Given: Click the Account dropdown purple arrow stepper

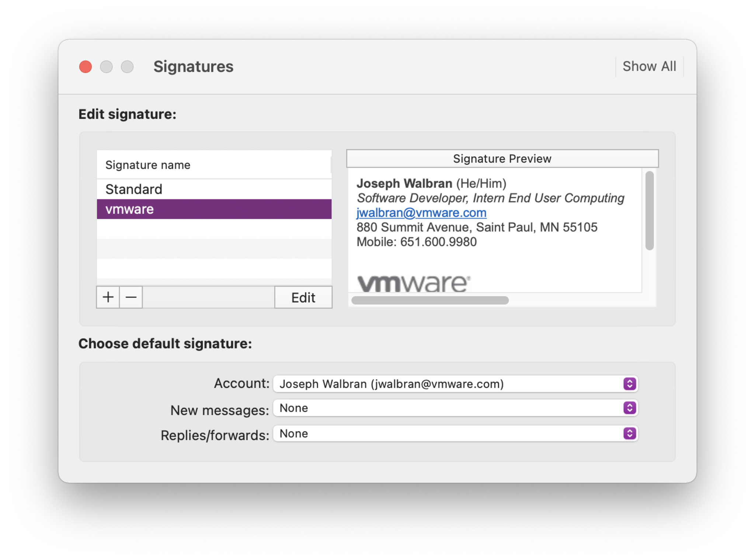Looking at the screenshot, I should tap(630, 384).
